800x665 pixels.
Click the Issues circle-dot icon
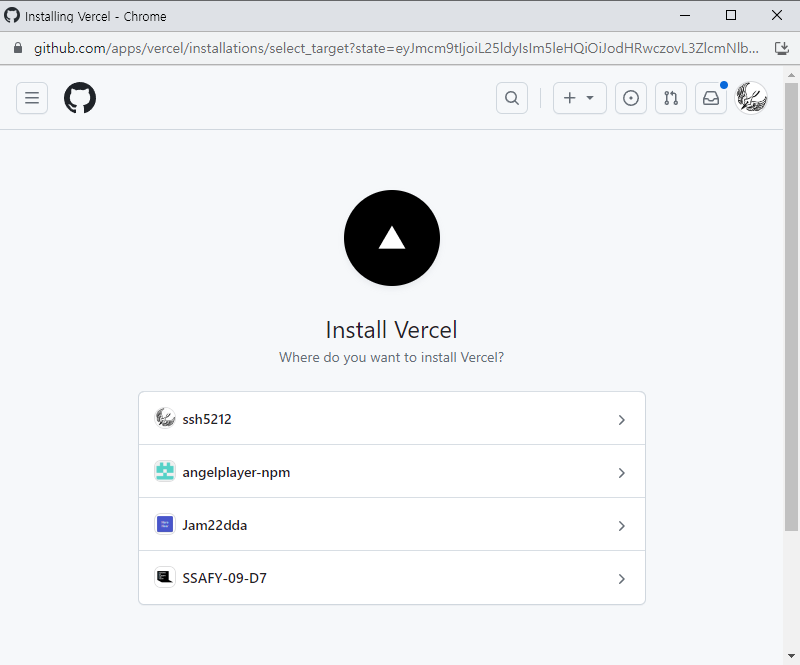(x=630, y=97)
